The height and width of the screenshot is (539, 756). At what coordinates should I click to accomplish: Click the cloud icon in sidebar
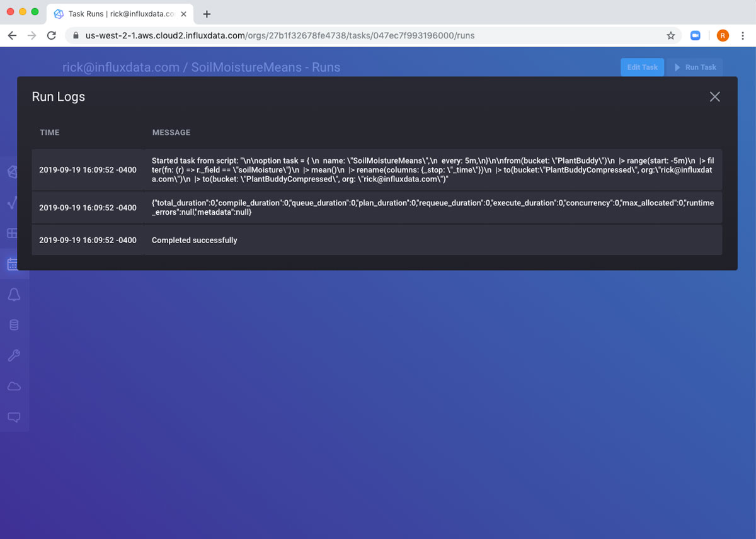pos(13,386)
